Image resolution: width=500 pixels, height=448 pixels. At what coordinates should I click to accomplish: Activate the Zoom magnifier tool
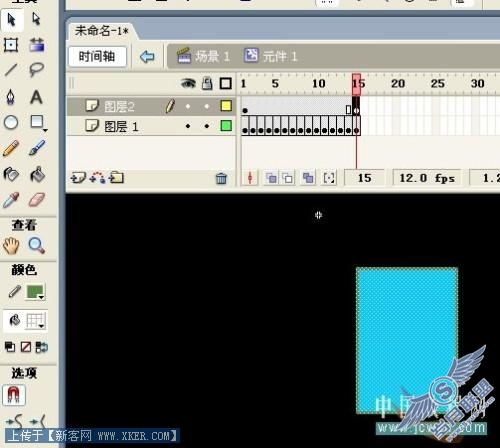(37, 246)
